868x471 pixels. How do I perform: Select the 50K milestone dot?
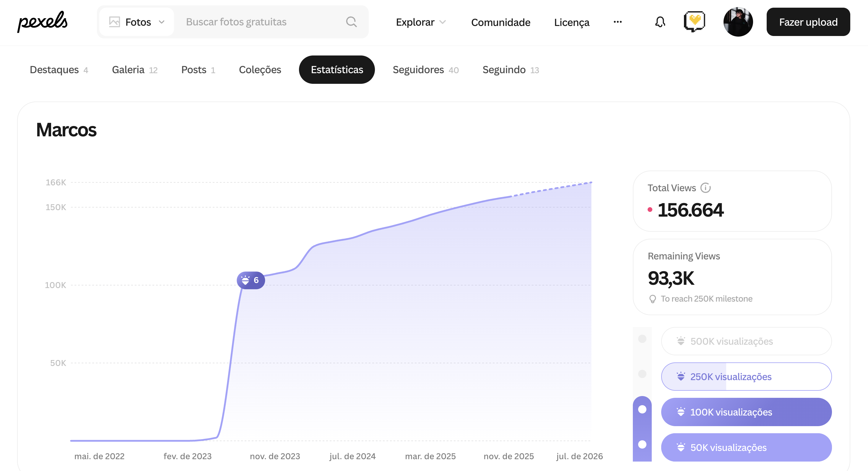pyautogui.click(x=642, y=444)
